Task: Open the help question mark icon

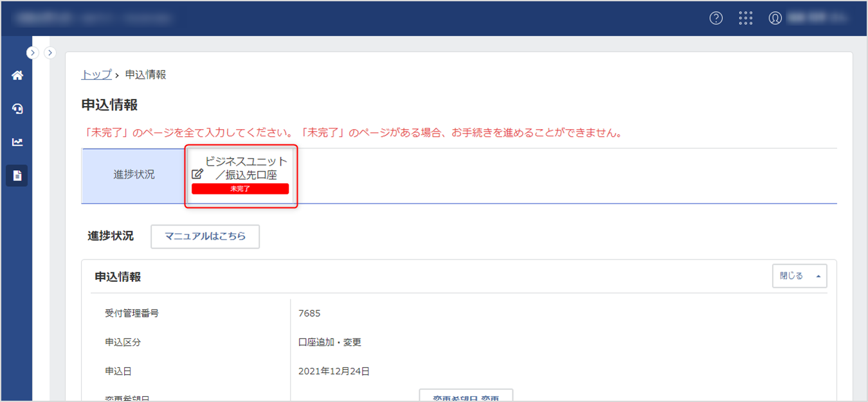Action: 716,18
